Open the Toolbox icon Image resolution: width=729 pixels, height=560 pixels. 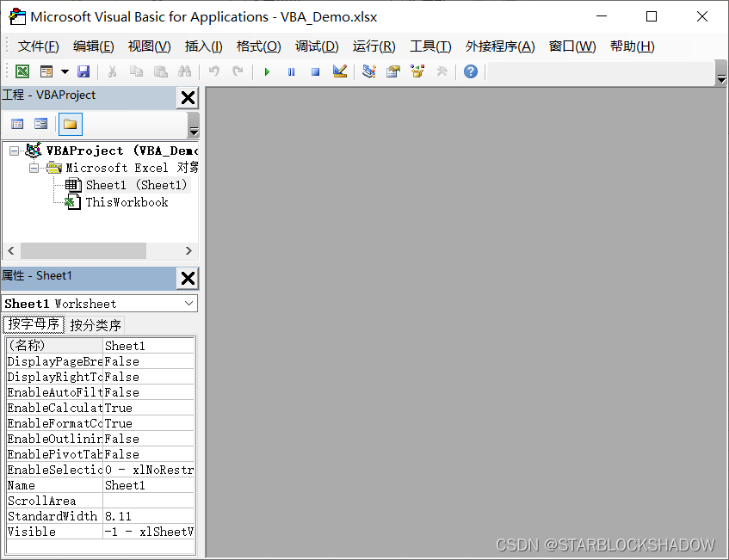[442, 71]
